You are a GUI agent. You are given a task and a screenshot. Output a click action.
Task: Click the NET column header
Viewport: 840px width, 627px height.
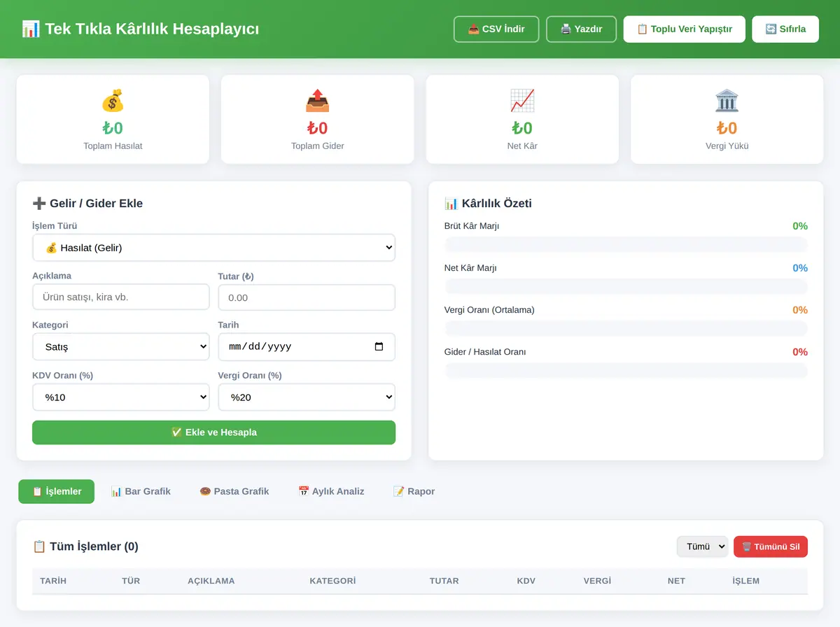676,581
